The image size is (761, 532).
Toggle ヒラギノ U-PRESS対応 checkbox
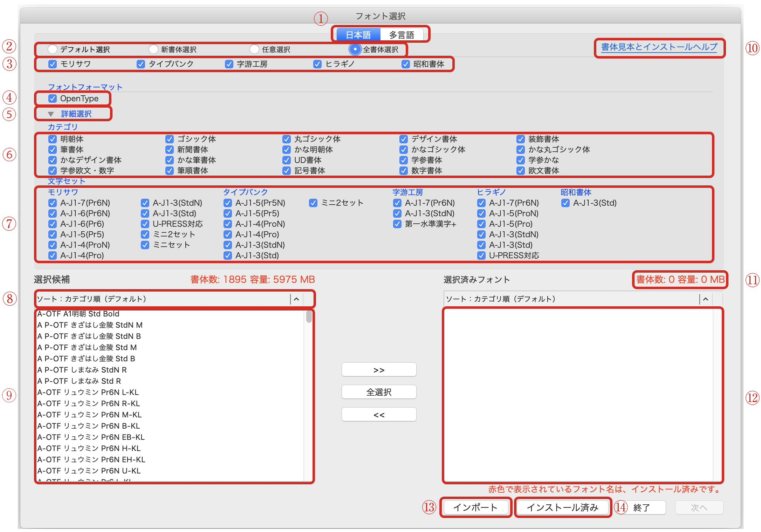point(481,255)
